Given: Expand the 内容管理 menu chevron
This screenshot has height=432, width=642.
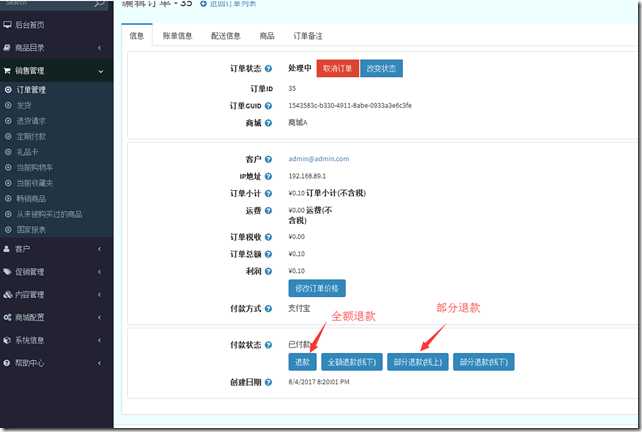Looking at the screenshot, I should pyautogui.click(x=99, y=294).
